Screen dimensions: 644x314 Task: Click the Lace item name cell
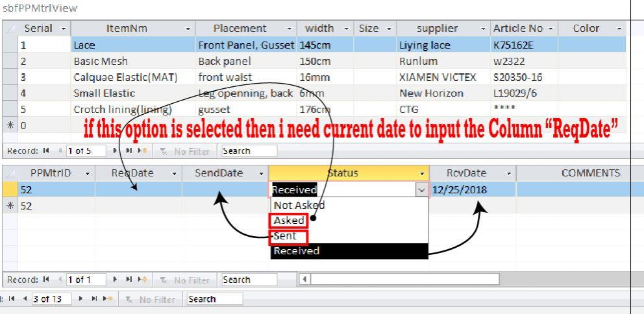pos(133,45)
